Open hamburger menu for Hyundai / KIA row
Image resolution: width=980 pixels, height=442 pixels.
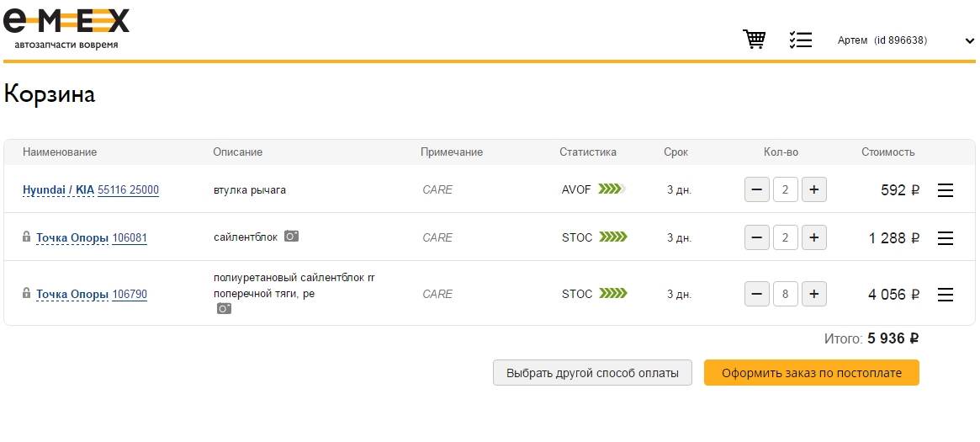pos(945,191)
